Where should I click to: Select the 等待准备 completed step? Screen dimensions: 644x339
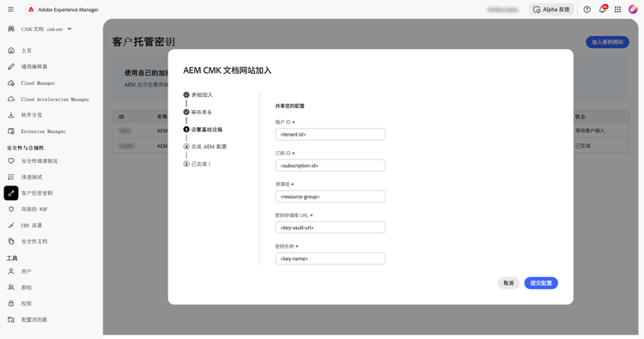197,112
